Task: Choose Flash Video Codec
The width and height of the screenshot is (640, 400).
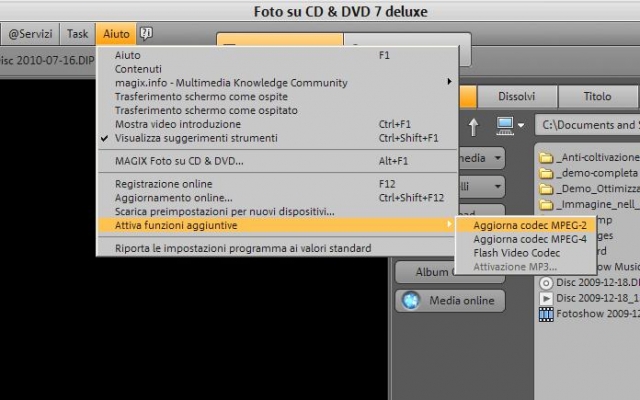Action: coord(525,253)
